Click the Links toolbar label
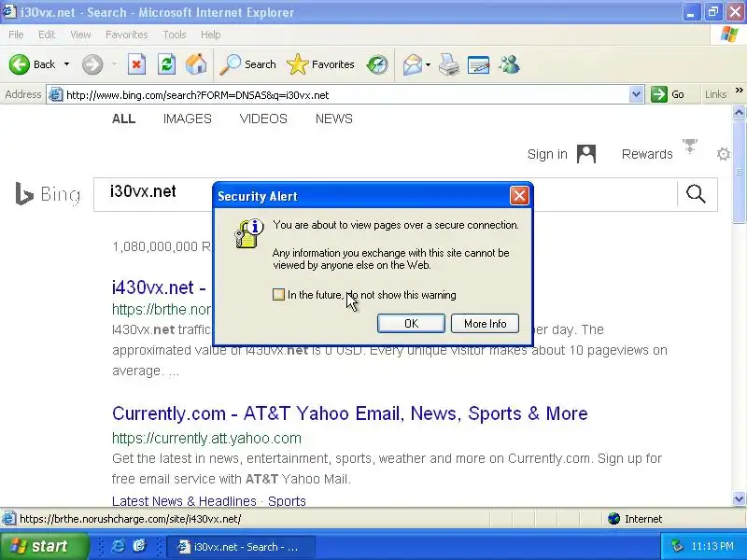The width and height of the screenshot is (747, 560). tap(715, 94)
